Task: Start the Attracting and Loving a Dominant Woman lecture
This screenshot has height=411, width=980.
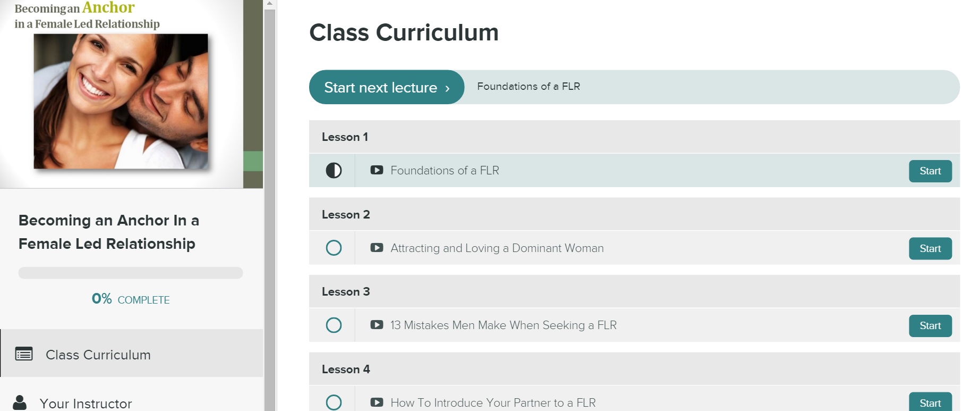Action: point(930,249)
